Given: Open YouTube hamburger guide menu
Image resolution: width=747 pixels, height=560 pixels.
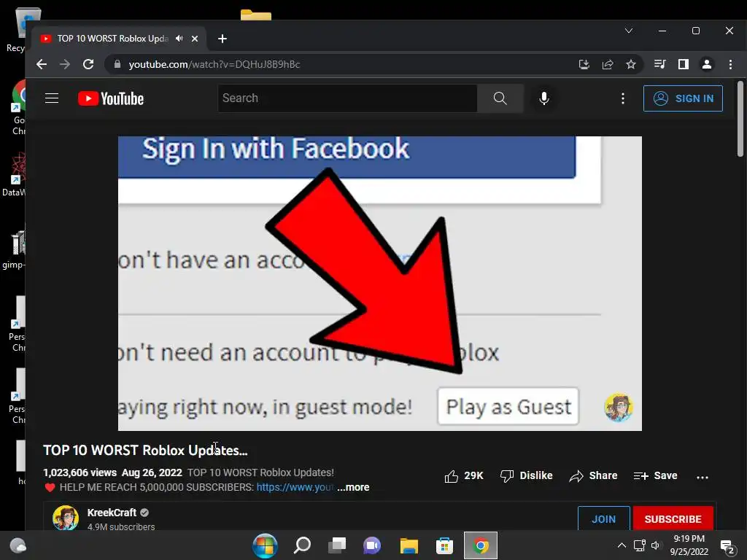Looking at the screenshot, I should [x=52, y=98].
